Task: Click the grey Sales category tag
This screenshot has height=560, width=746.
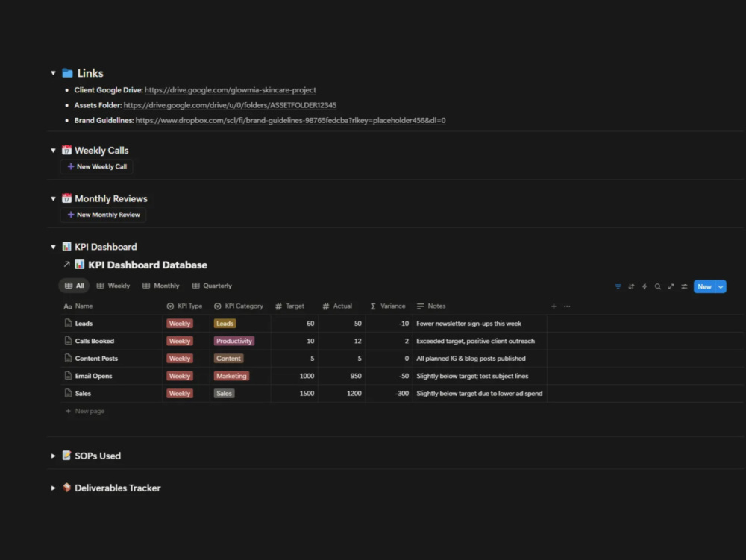Action: point(224,394)
